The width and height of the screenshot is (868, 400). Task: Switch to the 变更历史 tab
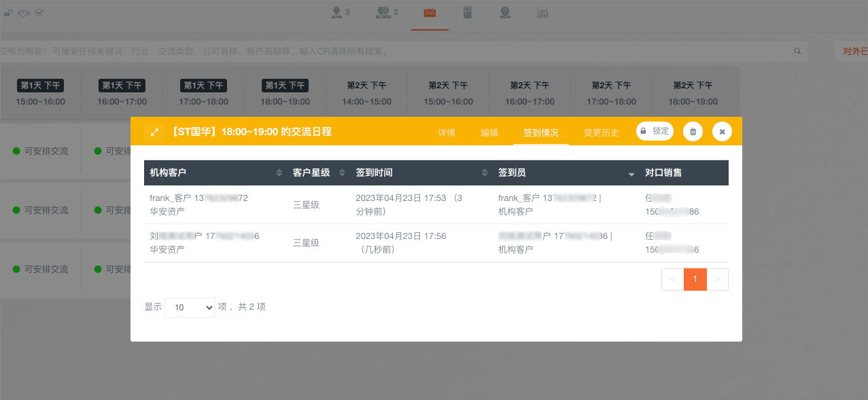pos(602,132)
